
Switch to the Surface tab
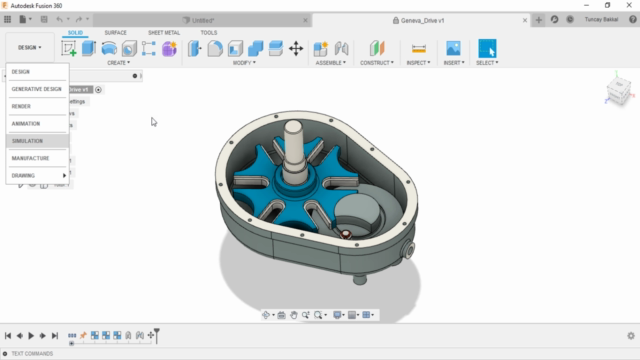pyautogui.click(x=116, y=33)
